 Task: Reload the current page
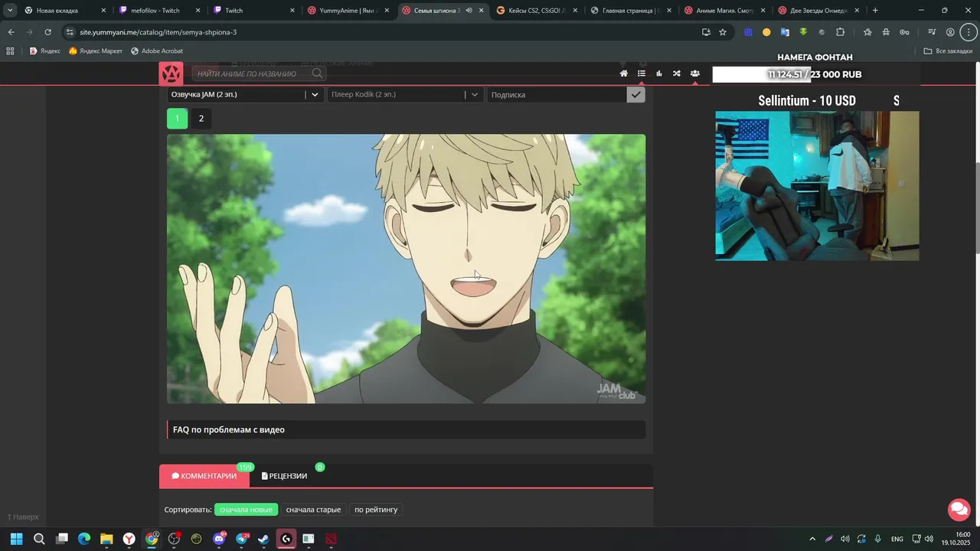(x=47, y=32)
